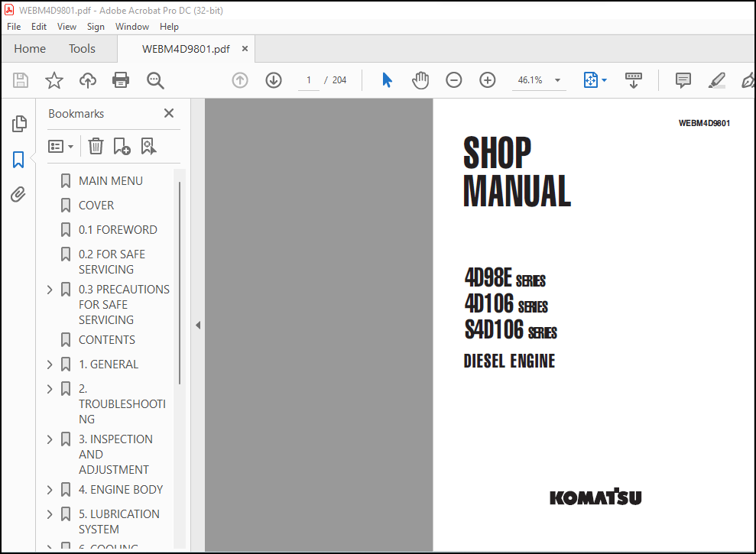Go to 0.2 FOR SAFE SERVICING bookmark

[x=112, y=262]
